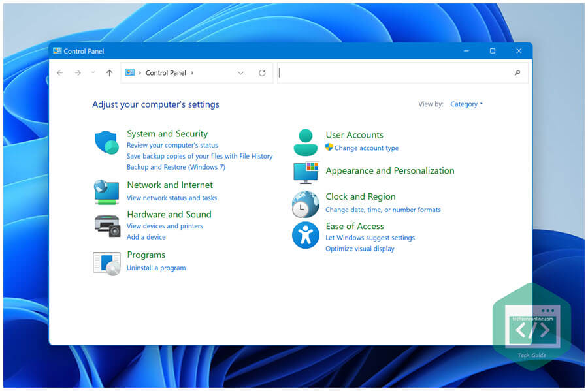The width and height of the screenshot is (588, 391).
Task: Open User Accounts category
Action: [354, 135]
